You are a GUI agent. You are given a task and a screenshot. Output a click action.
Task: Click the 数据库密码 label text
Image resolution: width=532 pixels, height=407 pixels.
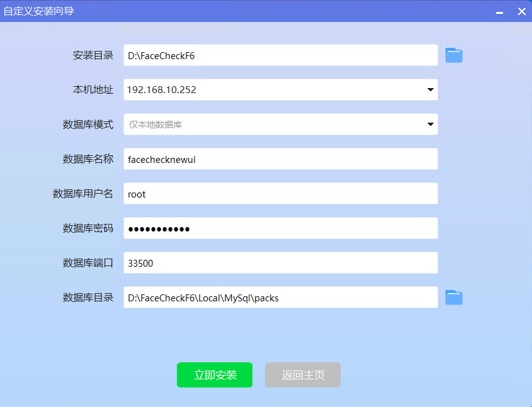click(88, 228)
